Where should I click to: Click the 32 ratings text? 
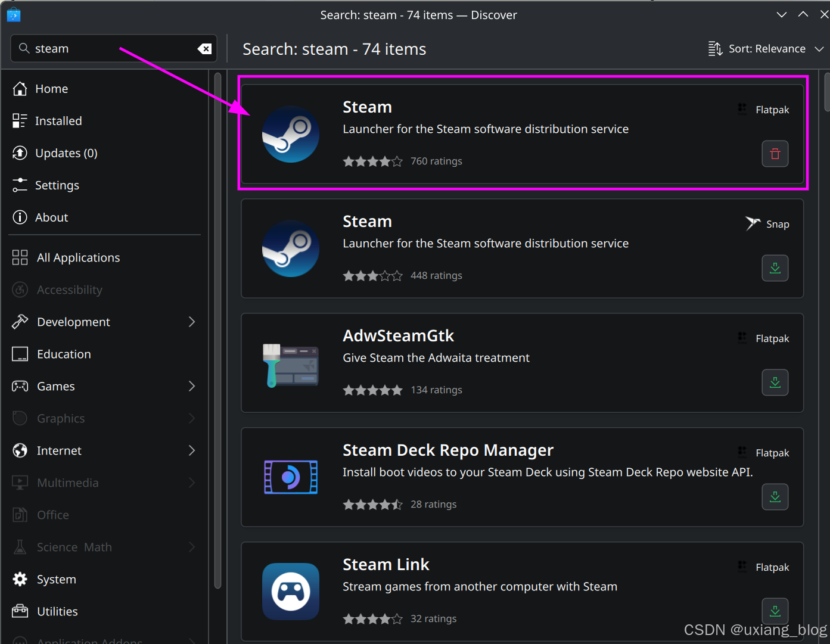(x=434, y=618)
